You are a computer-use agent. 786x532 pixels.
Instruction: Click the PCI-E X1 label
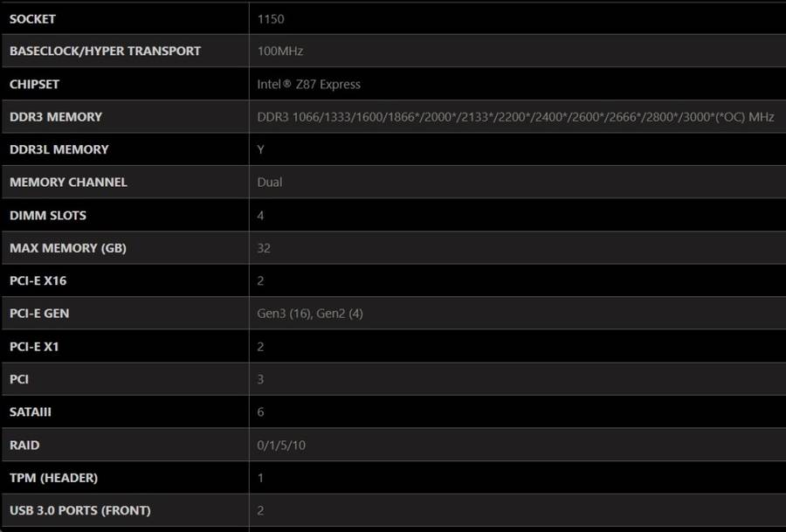click(34, 347)
